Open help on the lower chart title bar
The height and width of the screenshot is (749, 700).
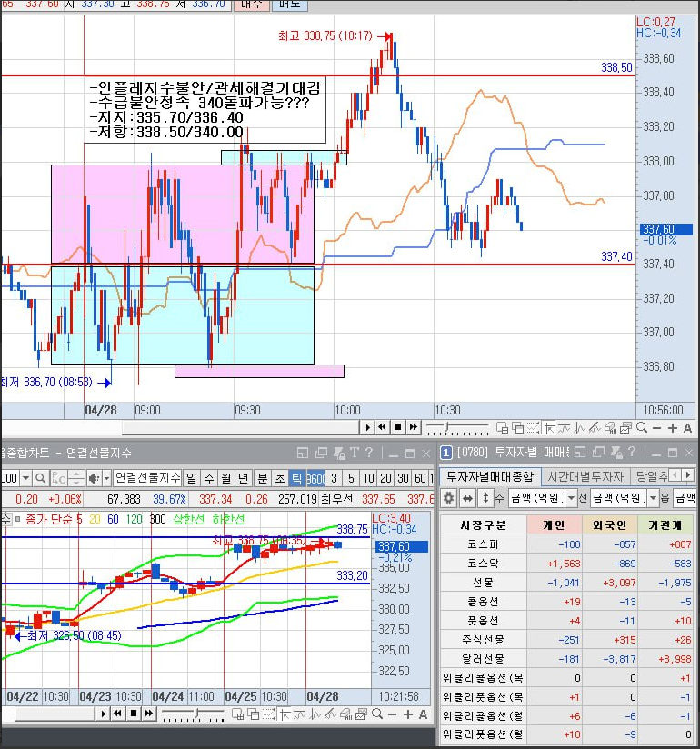(368, 453)
